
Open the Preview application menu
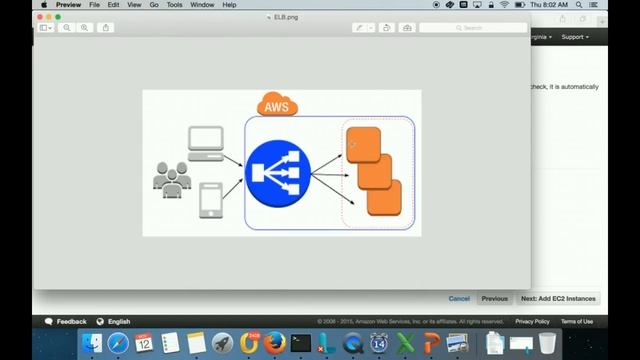(x=68, y=5)
